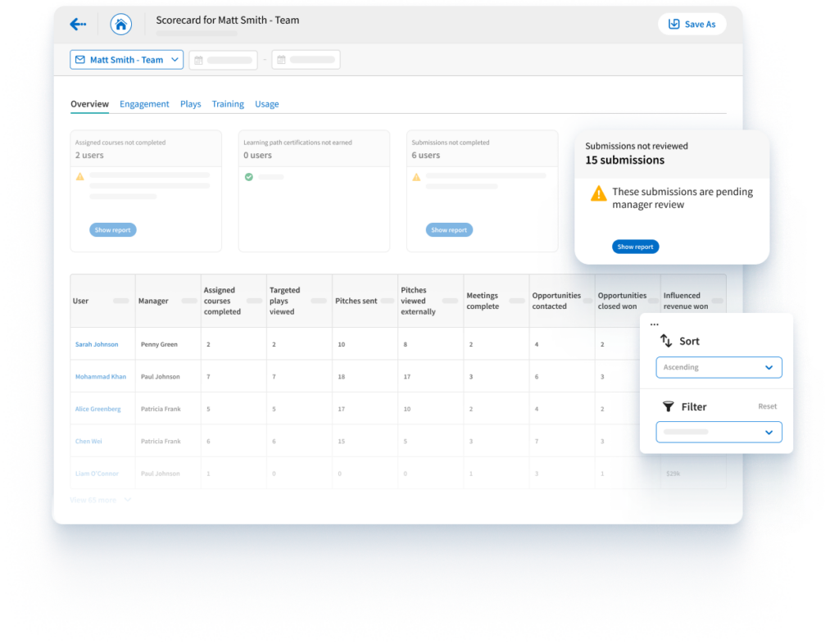Click the Assigned courses completed header

coord(234,301)
